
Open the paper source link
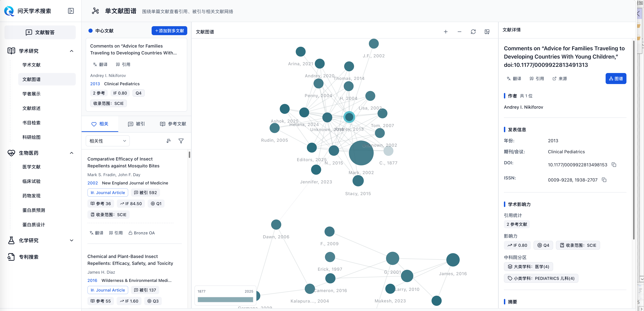point(560,79)
